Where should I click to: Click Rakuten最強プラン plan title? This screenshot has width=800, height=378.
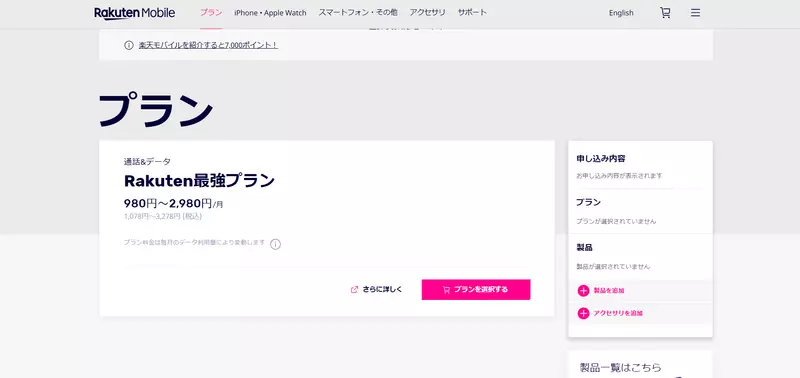pyautogui.click(x=199, y=181)
